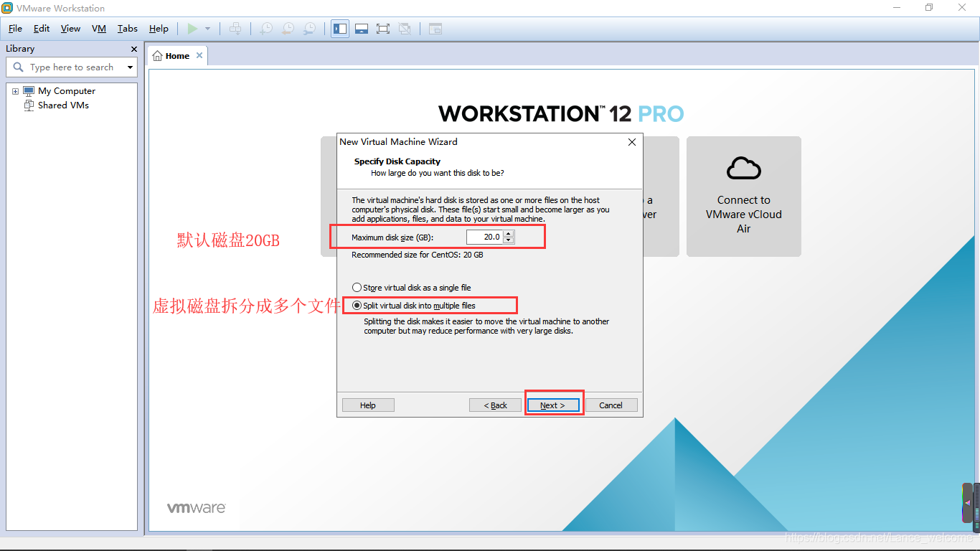Select Shared VMs in Library
Viewport: 980px width, 551px height.
(x=64, y=105)
